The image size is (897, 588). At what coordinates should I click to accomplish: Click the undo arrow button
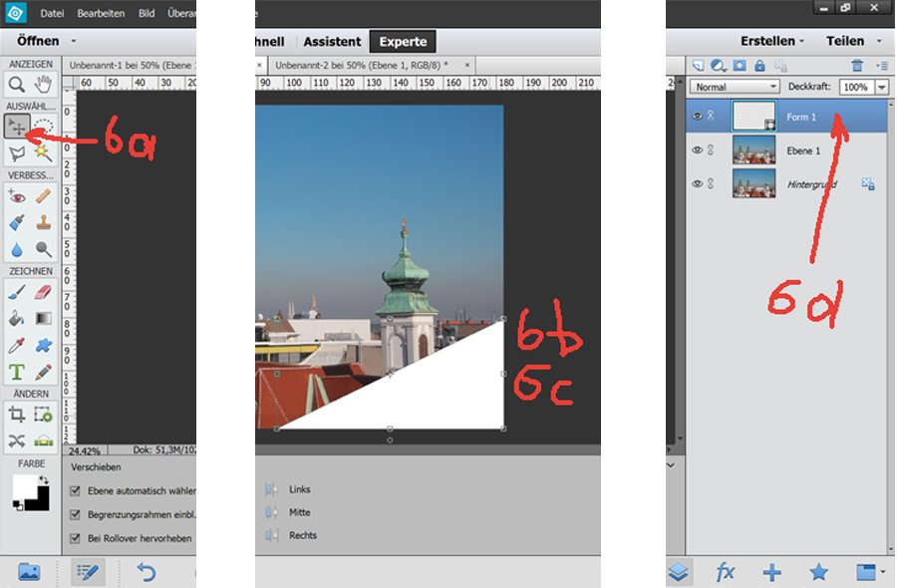tap(147, 572)
